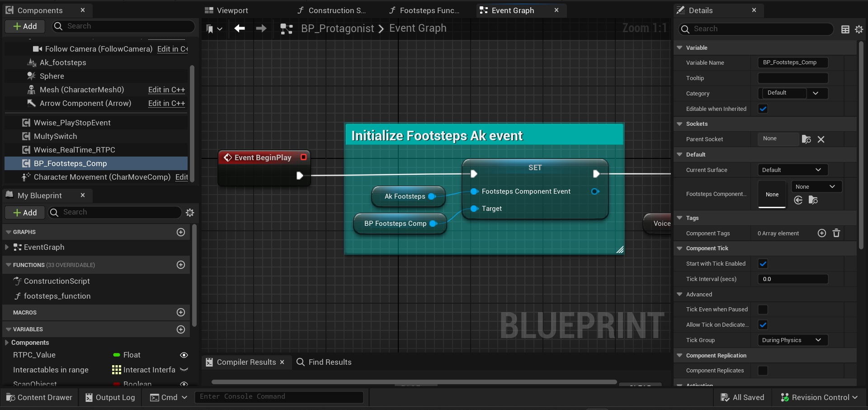Switch to the Viewport tab
This screenshot has width=868, height=410.
coord(232,10)
